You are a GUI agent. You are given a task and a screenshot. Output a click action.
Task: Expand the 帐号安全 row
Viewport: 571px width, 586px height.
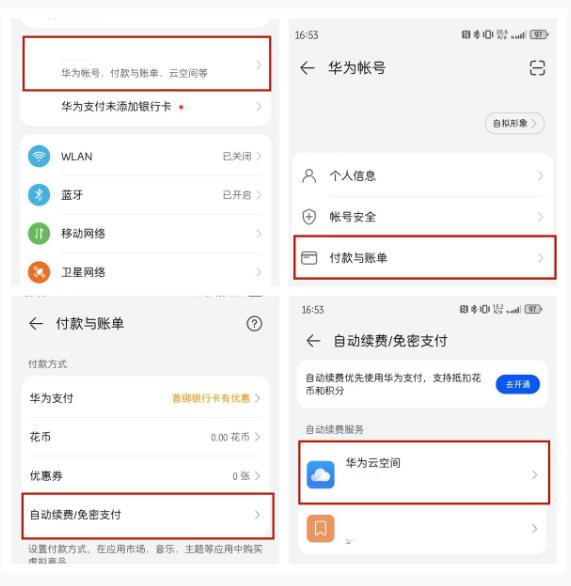pyautogui.click(x=423, y=217)
